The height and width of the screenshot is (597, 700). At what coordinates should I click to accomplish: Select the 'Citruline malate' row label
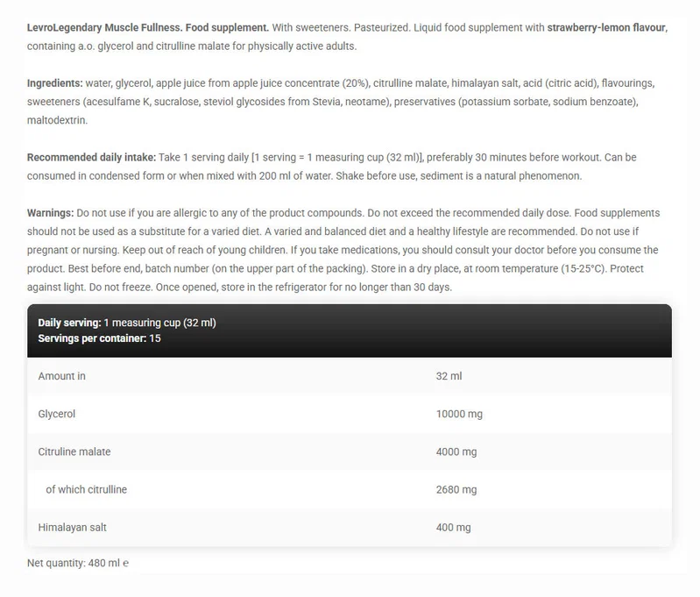(x=74, y=451)
